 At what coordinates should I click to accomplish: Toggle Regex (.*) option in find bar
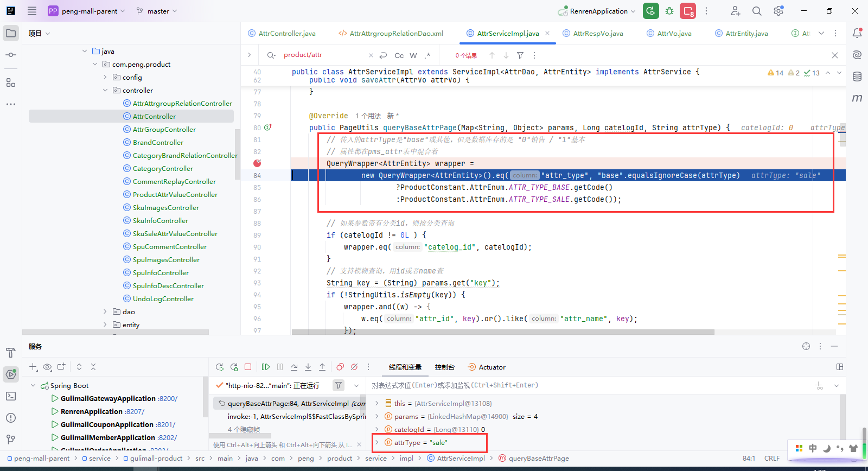click(x=427, y=55)
